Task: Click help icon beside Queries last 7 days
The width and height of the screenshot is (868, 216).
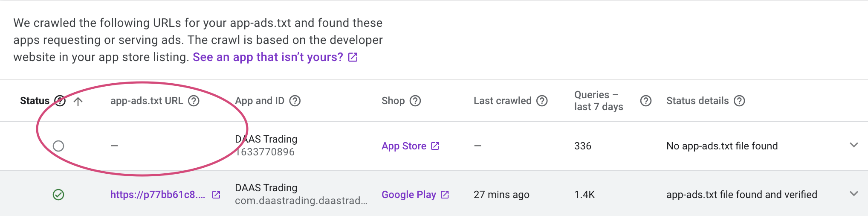Action: pos(646,101)
